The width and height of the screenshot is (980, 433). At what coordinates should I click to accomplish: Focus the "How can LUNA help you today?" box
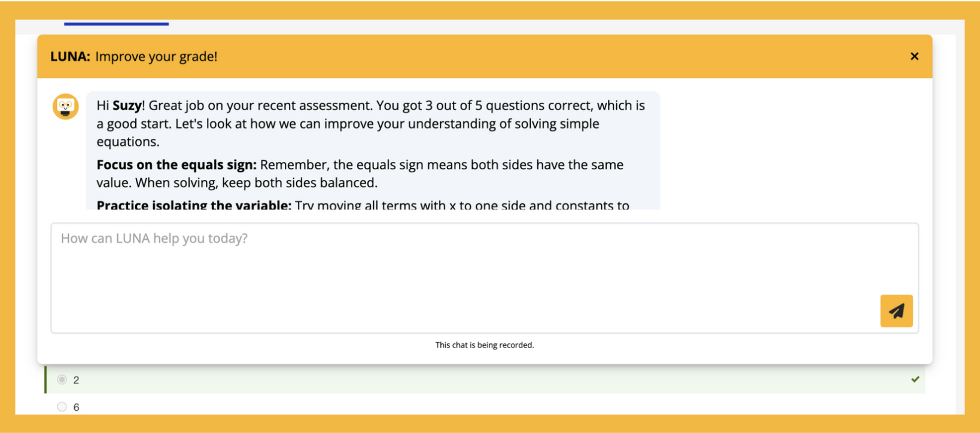[x=485, y=278]
